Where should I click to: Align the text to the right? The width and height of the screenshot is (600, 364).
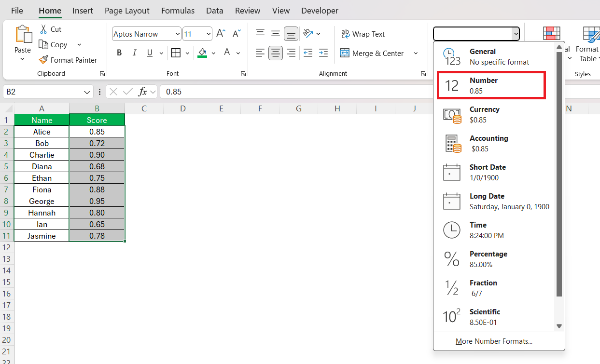point(291,53)
